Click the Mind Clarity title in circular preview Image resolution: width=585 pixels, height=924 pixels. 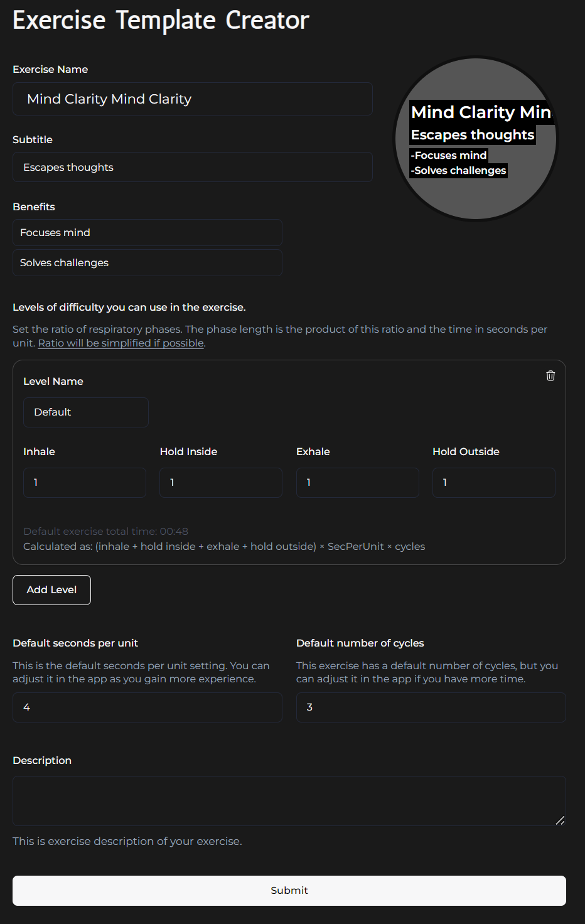[481, 112]
